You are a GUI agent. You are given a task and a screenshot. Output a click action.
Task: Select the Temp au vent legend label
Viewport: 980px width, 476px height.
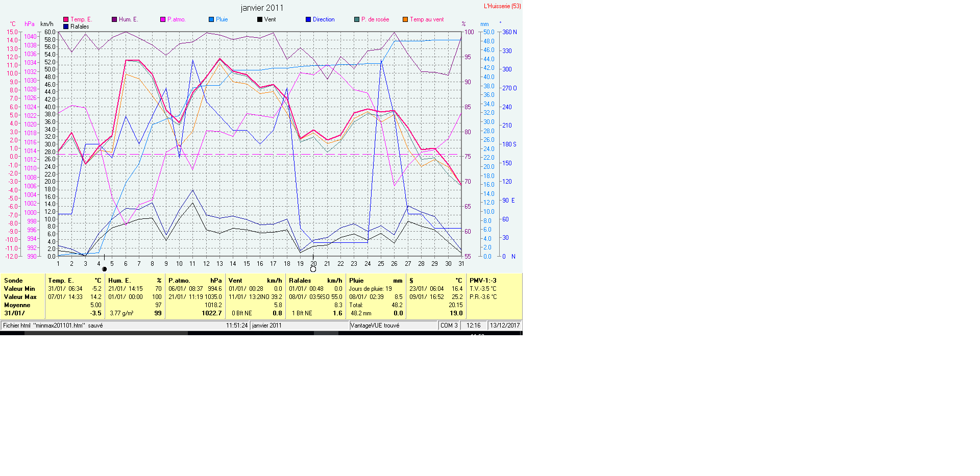coord(427,19)
